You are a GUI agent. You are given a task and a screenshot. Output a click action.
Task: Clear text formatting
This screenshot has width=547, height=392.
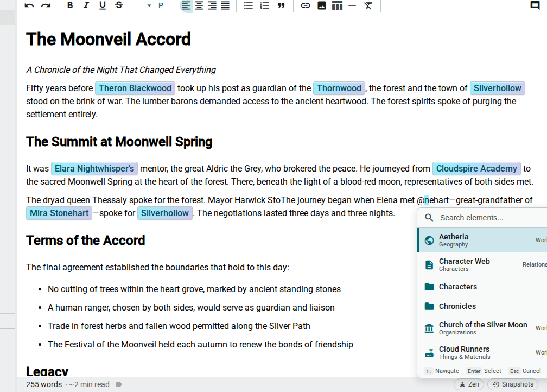(368, 5)
